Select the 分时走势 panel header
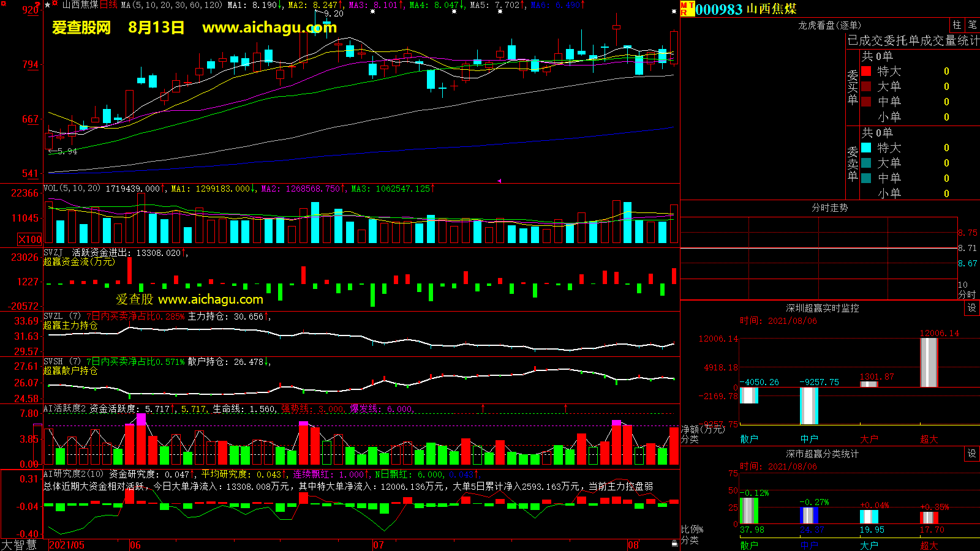 829,208
